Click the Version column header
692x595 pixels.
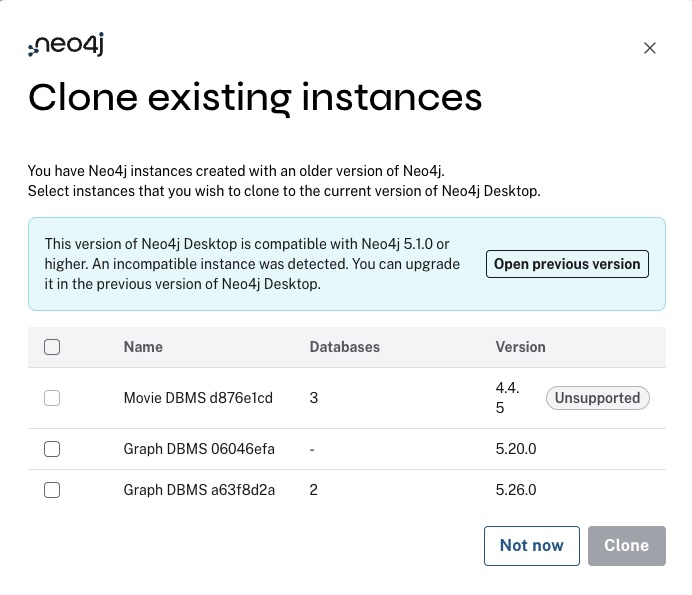(520, 347)
